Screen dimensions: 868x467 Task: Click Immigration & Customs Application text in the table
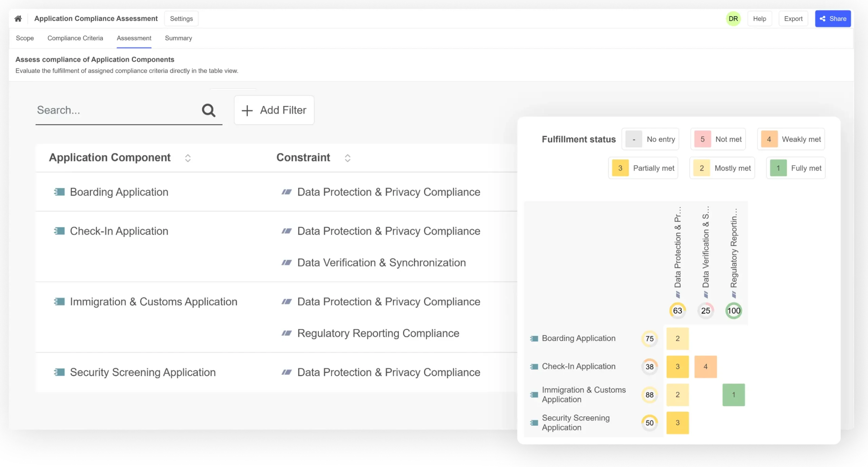point(154,302)
